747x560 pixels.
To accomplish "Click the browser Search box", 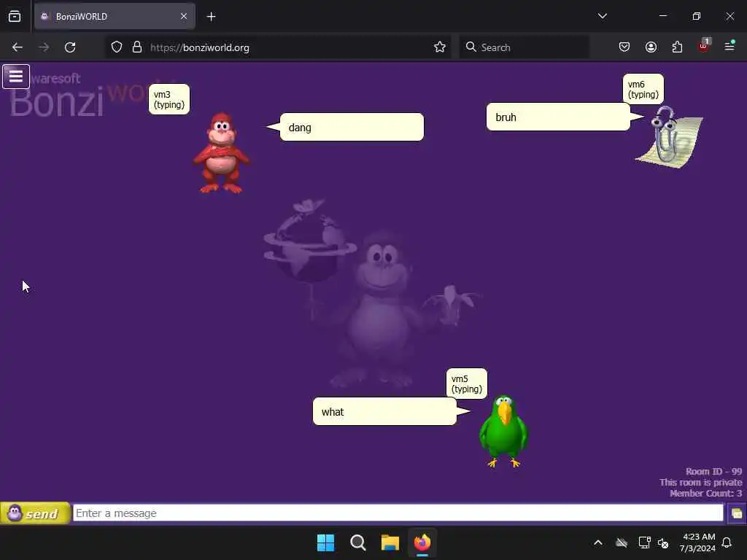I will pyautogui.click(x=524, y=47).
